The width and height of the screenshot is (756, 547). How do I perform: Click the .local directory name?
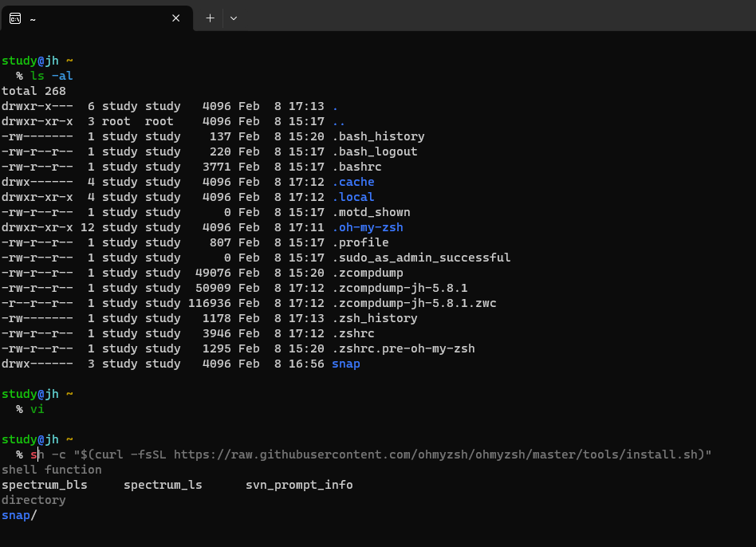pos(352,197)
